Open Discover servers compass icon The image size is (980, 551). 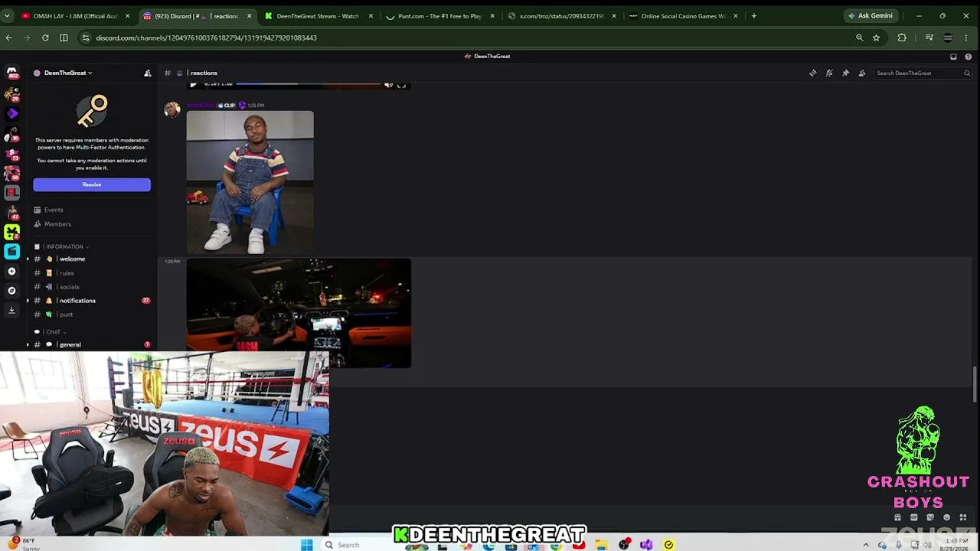(11, 291)
